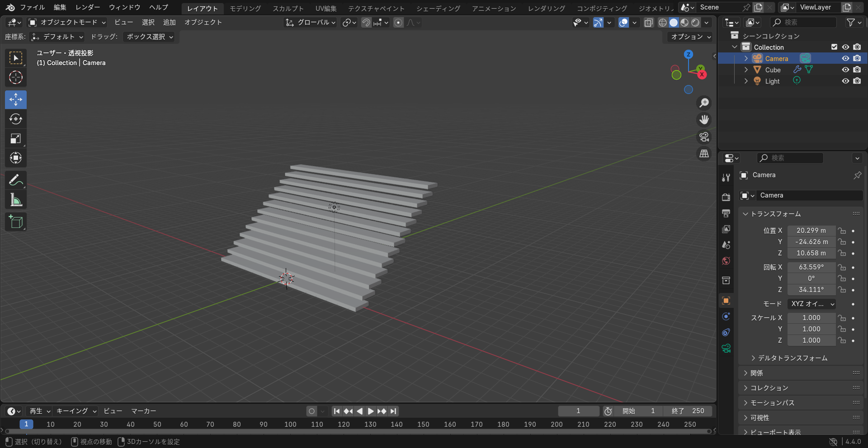Select the Scale tool in the toolbar

point(16,138)
